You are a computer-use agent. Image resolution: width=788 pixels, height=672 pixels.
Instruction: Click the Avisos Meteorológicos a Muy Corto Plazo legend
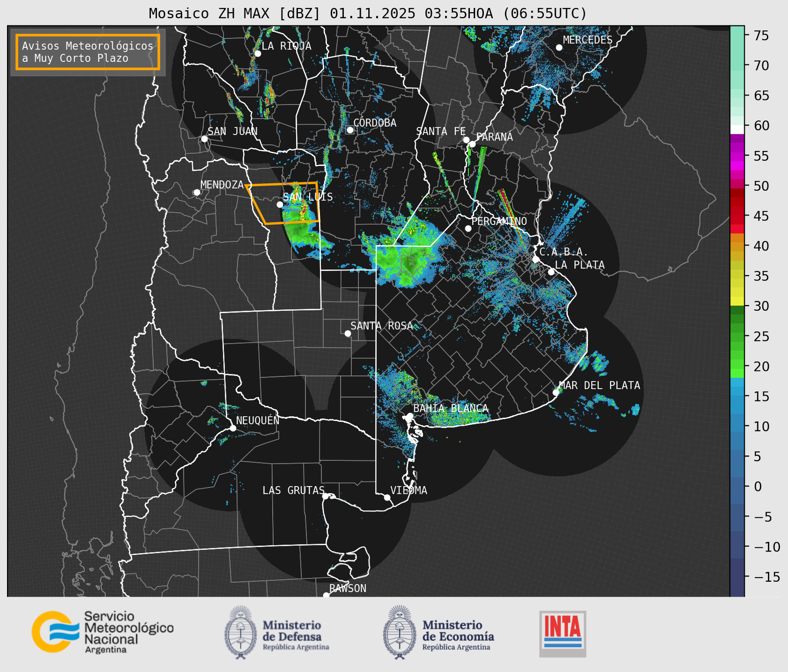[x=88, y=52]
